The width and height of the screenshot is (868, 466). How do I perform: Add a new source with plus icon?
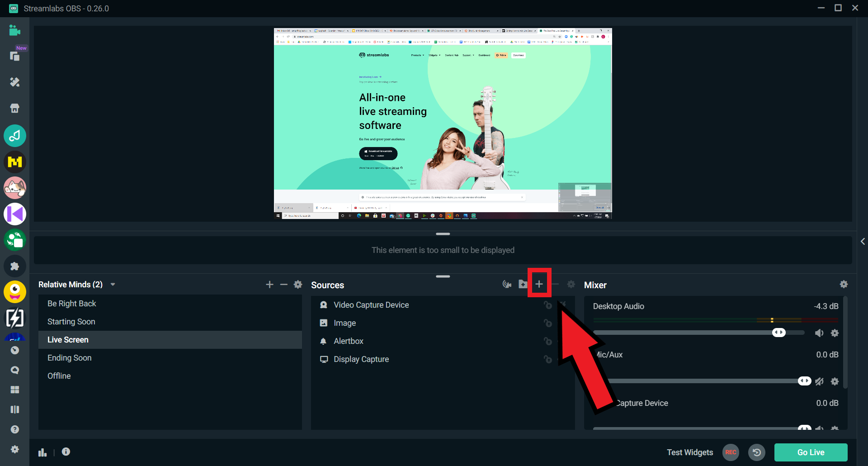[x=539, y=284]
